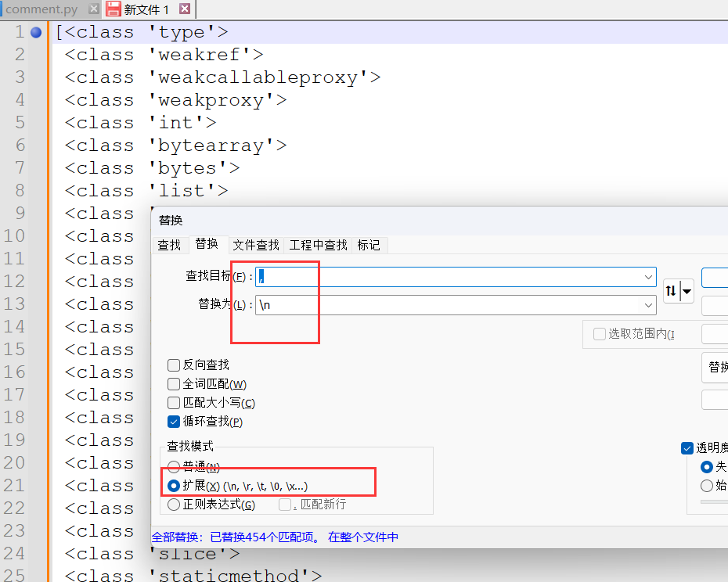The width and height of the screenshot is (728, 582).
Task: Close the 新文件 1 tab with its X icon
Action: click(185, 9)
